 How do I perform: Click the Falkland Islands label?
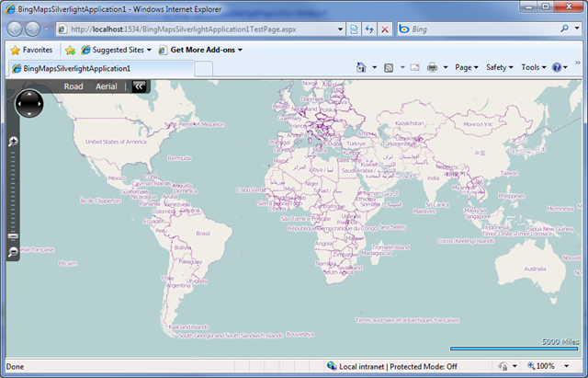(x=188, y=326)
